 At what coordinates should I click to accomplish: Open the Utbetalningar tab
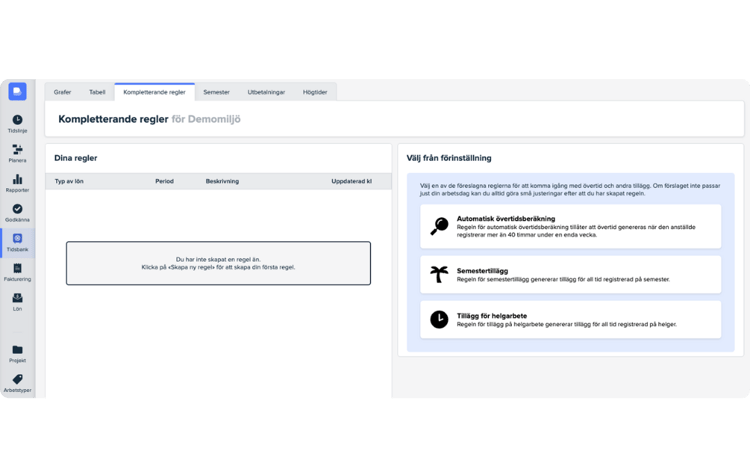[266, 92]
